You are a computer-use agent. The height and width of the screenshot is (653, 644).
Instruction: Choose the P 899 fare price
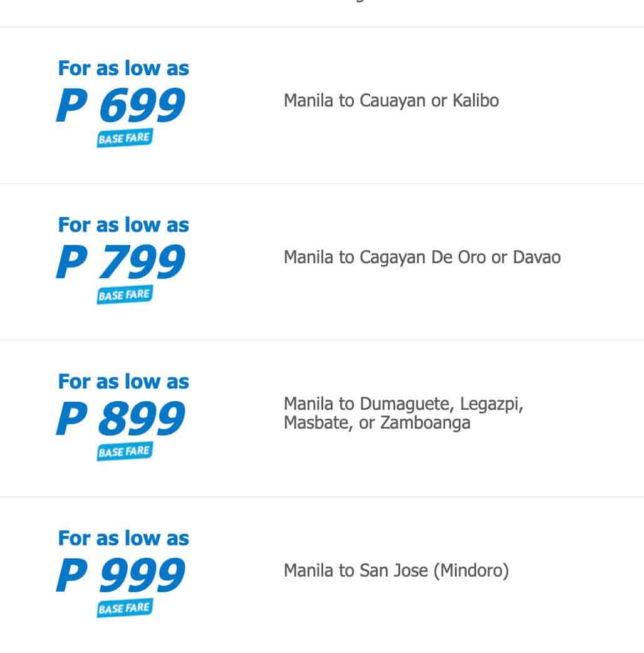click(x=121, y=419)
